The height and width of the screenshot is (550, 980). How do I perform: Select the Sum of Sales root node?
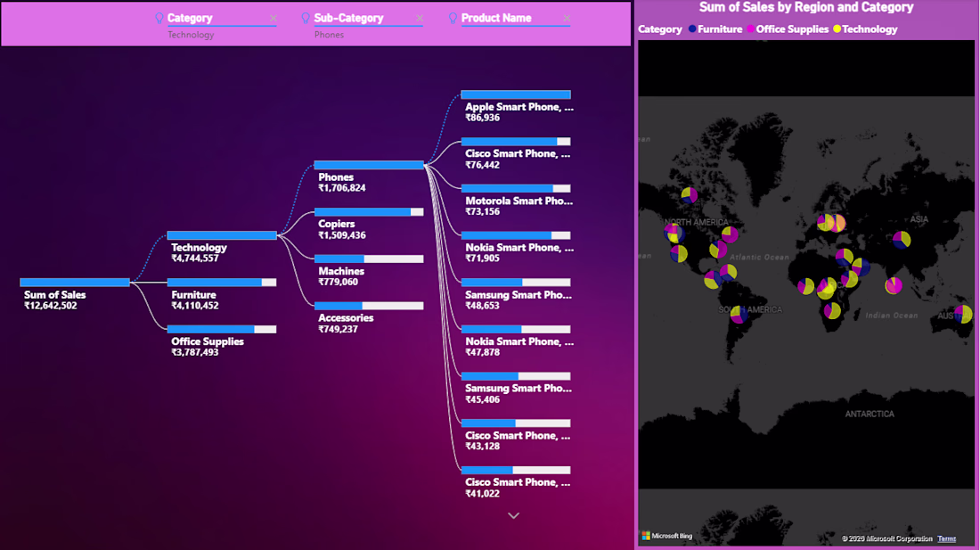(x=75, y=283)
